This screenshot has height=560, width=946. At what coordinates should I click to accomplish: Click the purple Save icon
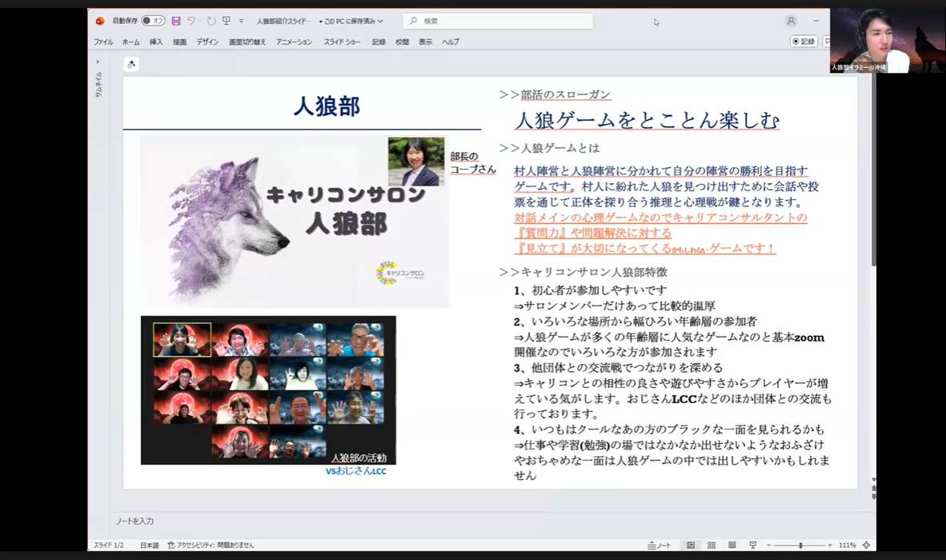point(176,21)
